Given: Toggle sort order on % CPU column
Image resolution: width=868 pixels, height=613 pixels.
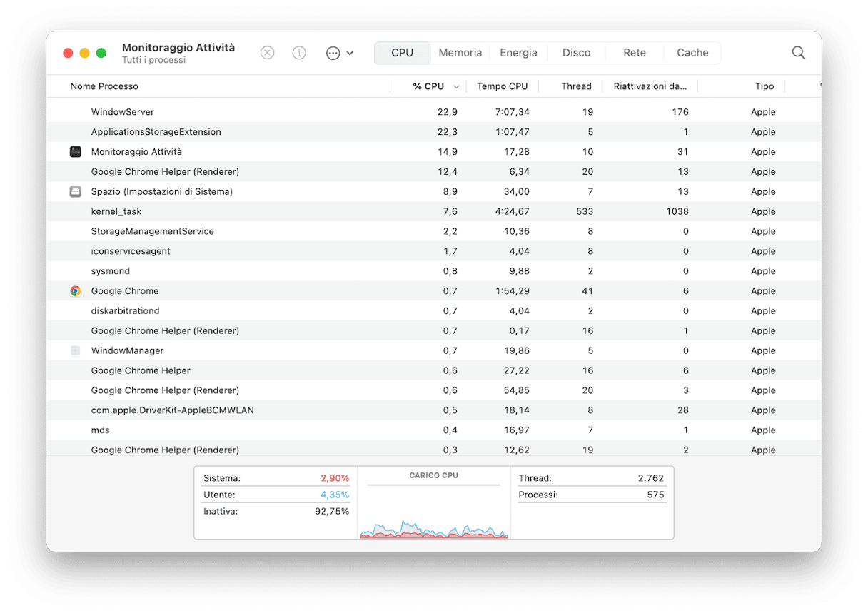Looking at the screenshot, I should (428, 86).
